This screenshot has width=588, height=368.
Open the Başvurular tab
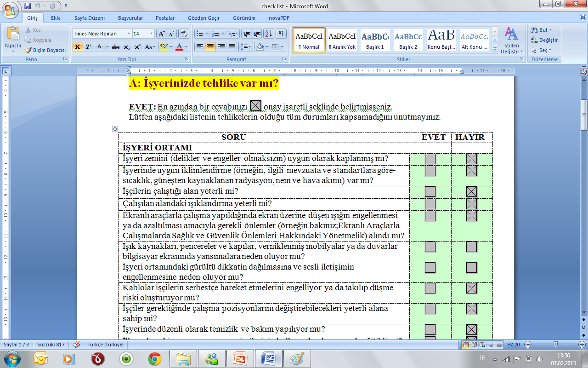click(x=130, y=18)
